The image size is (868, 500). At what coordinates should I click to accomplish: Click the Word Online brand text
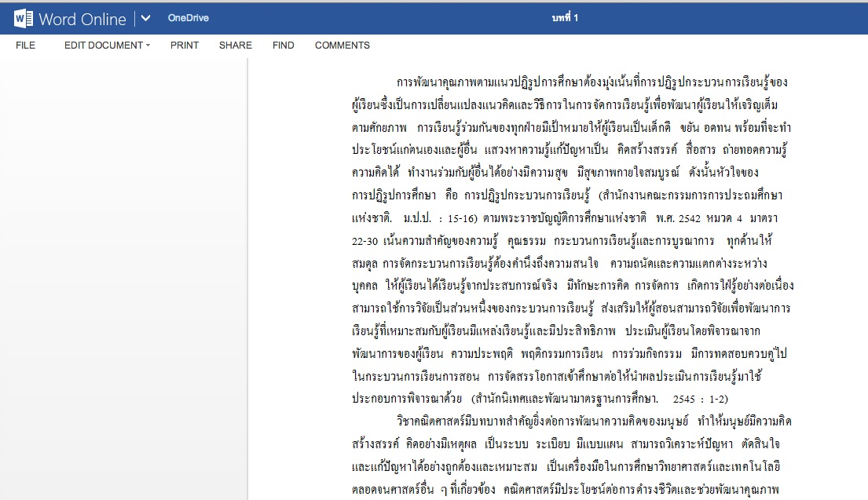(x=83, y=18)
